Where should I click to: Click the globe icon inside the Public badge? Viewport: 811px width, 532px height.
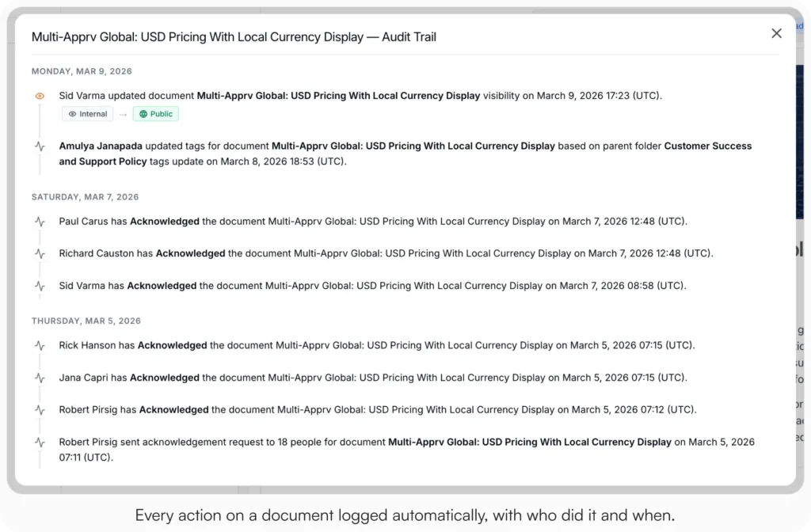143,114
